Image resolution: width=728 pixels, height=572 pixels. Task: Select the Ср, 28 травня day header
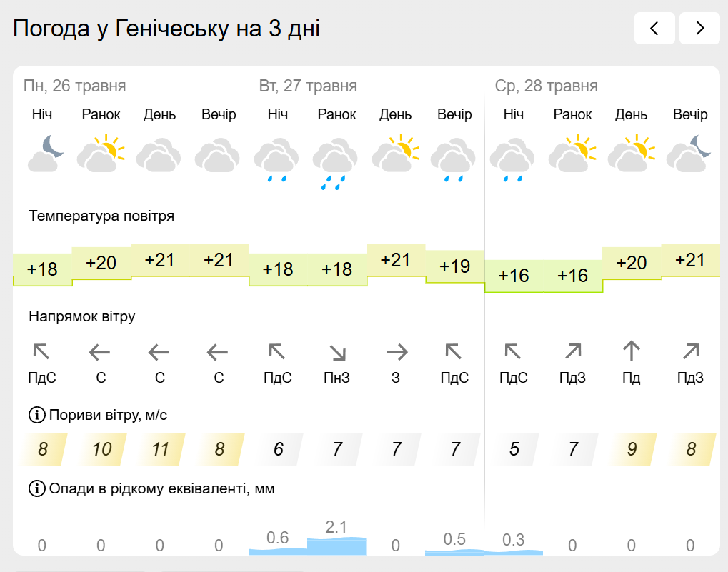pyautogui.click(x=546, y=86)
